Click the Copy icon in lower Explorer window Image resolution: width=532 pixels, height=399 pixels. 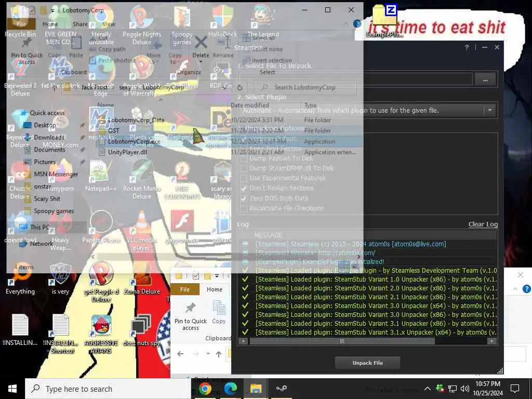coord(219,312)
